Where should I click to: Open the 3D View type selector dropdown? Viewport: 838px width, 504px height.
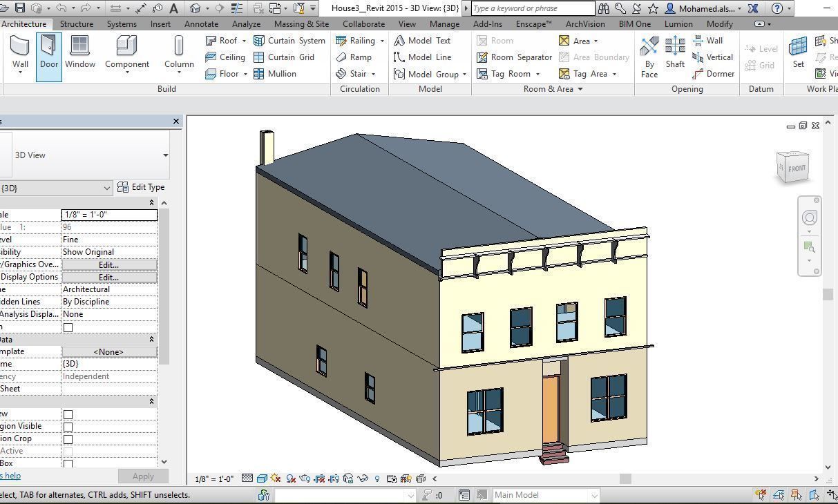coord(165,155)
